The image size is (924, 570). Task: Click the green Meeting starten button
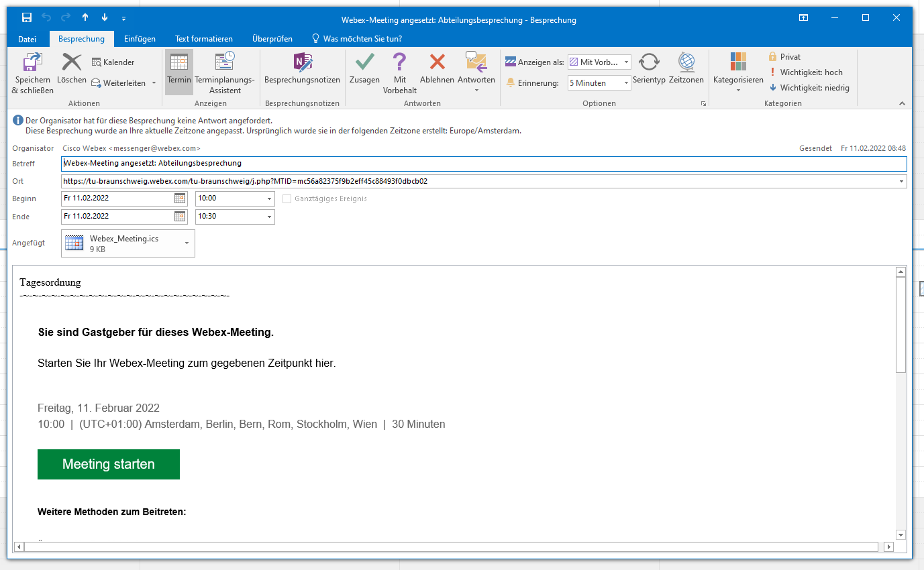[109, 464]
